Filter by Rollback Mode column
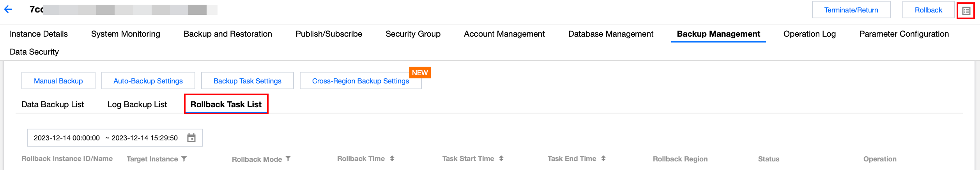 (x=288, y=159)
